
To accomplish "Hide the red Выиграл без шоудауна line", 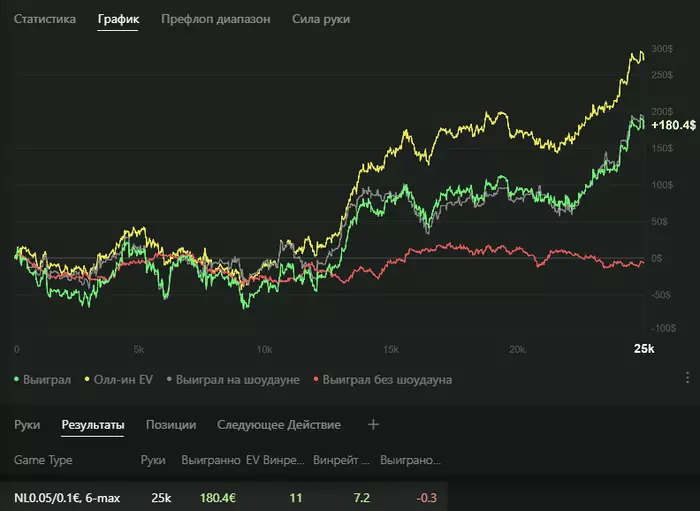I will click(x=382, y=380).
